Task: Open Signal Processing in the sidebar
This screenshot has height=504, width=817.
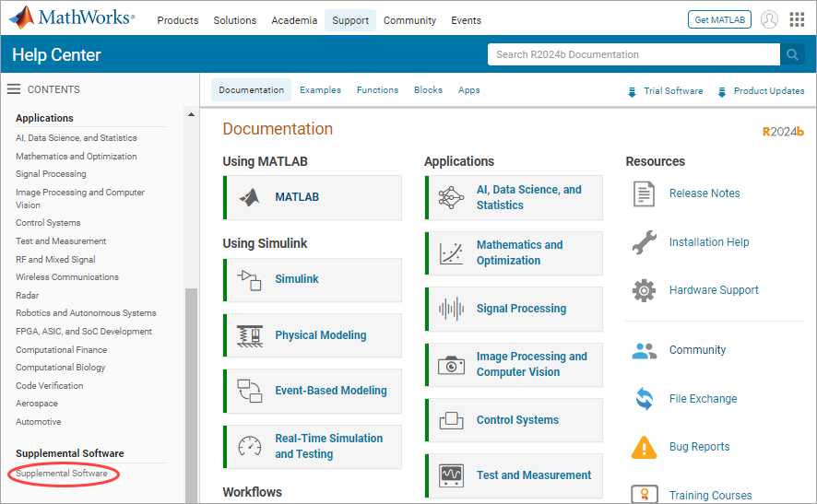Action: tap(51, 174)
